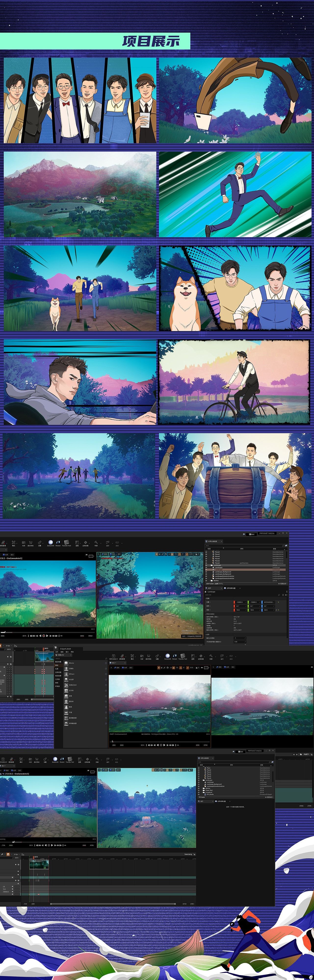Collapse Information section in top details panel
The image size is (314, 980).
coord(205,614)
